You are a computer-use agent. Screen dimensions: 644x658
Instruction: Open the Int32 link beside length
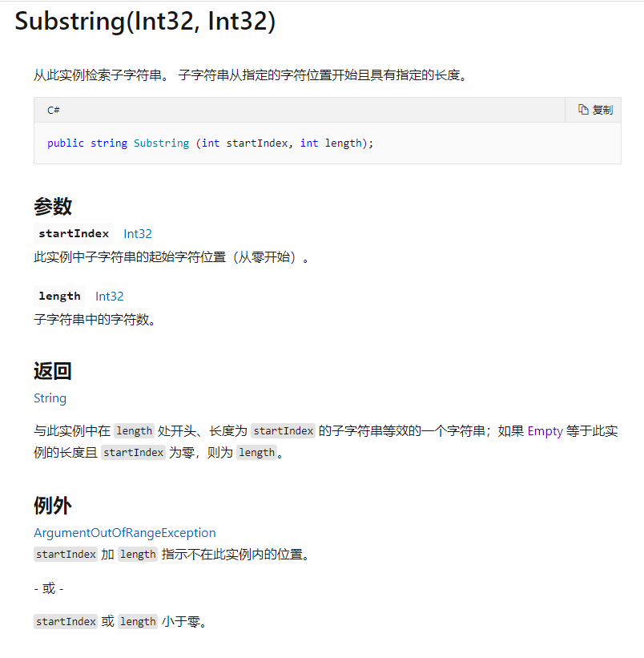tap(110, 297)
